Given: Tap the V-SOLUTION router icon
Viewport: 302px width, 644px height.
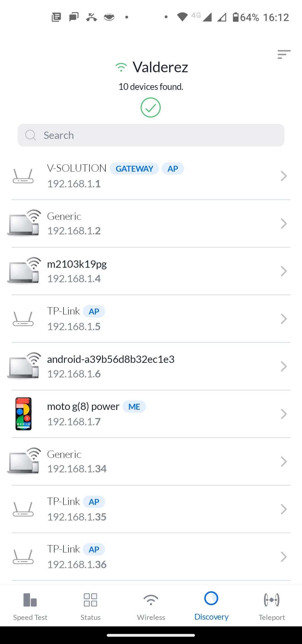Looking at the screenshot, I should coord(23,176).
